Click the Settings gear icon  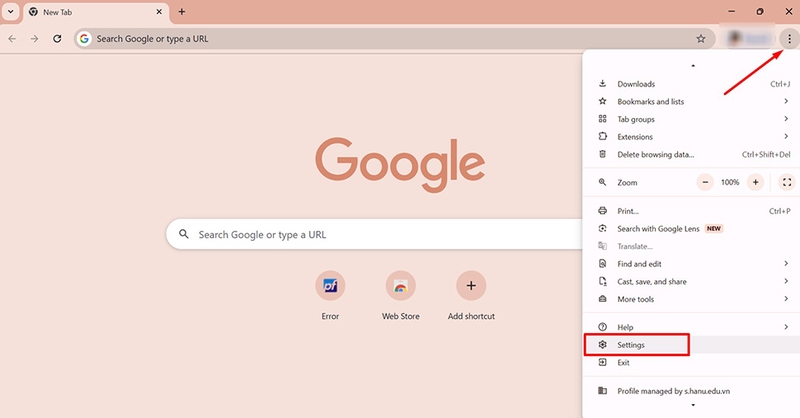coord(603,345)
